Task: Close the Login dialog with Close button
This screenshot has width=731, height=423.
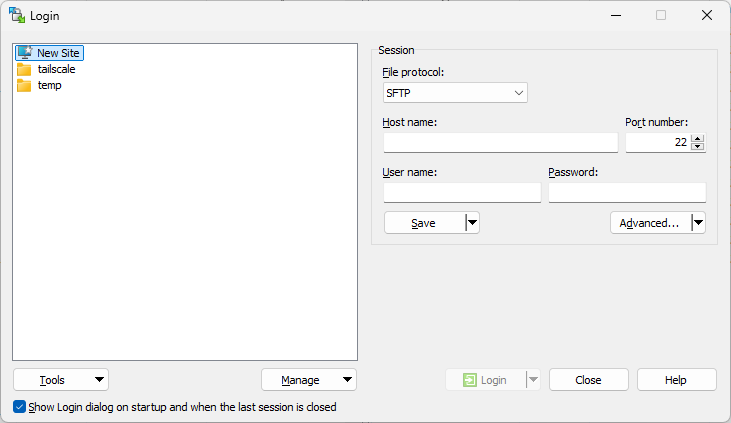Action: tap(588, 380)
